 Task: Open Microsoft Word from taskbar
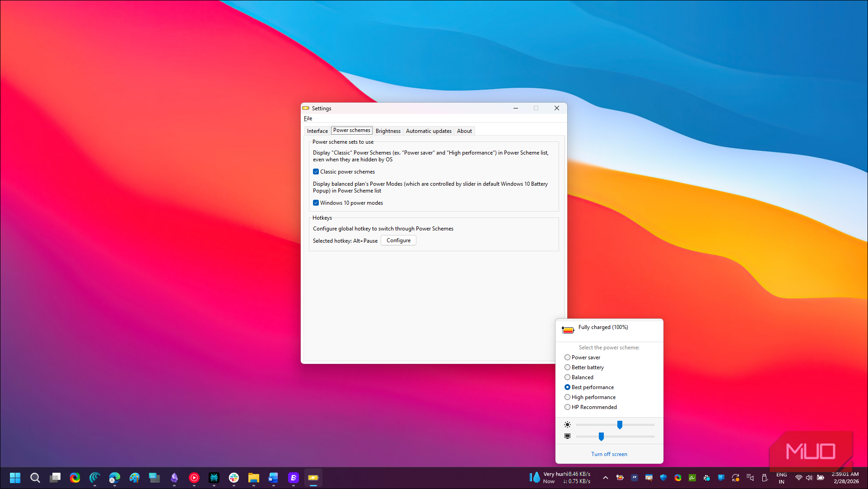[274, 478]
